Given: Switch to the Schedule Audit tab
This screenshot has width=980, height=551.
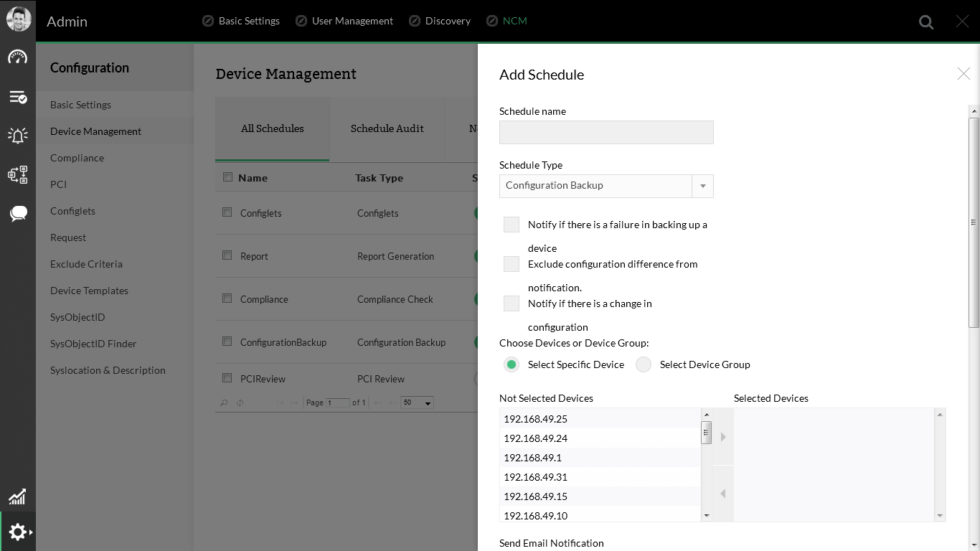Looking at the screenshot, I should (x=387, y=128).
